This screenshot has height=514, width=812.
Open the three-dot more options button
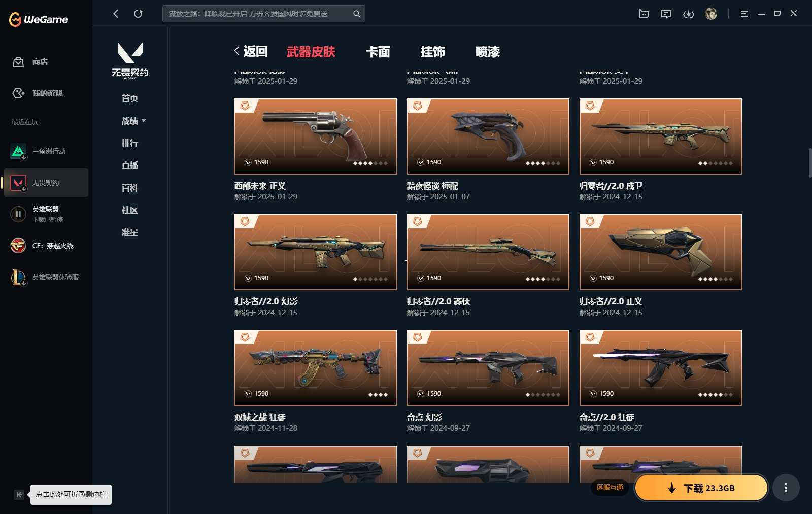(786, 488)
